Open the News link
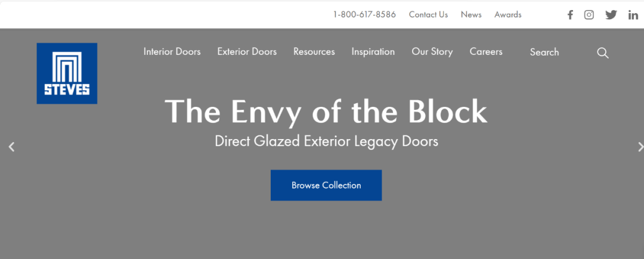Screen dimensions: 644x259 point(471,15)
